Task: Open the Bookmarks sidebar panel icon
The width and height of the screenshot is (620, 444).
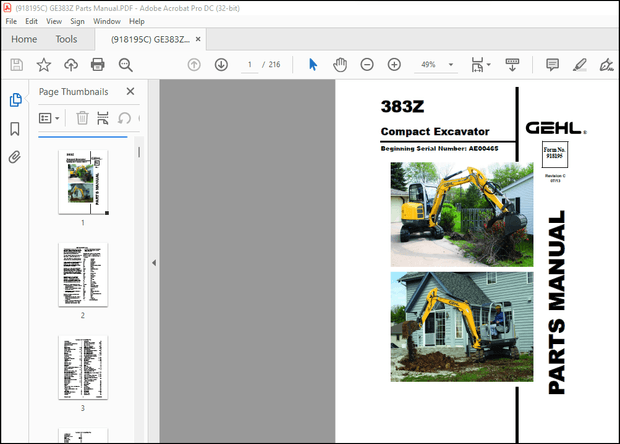Action: click(15, 129)
